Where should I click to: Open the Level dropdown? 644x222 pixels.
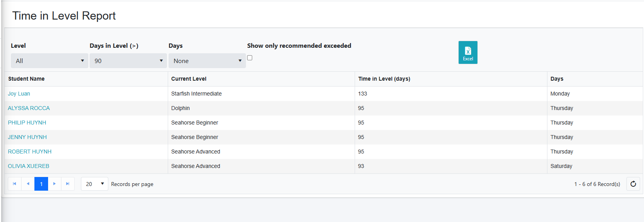coord(49,61)
